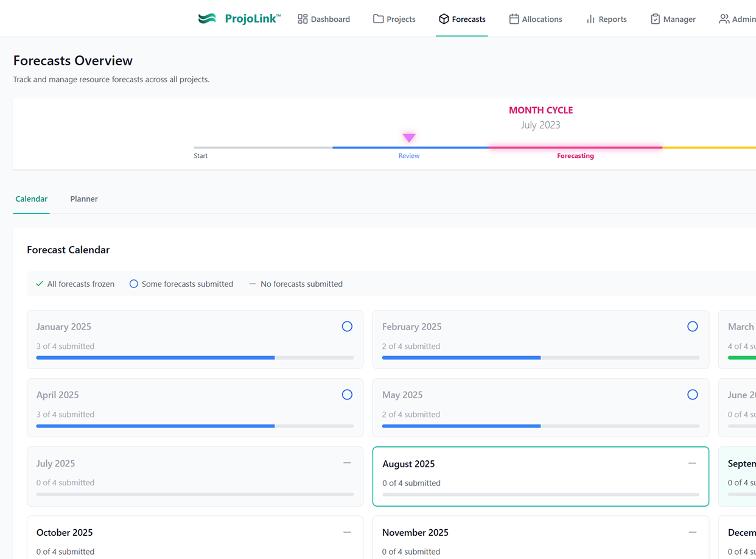Click May 2025 progress bar
This screenshot has width=756, height=559.
pos(541,426)
